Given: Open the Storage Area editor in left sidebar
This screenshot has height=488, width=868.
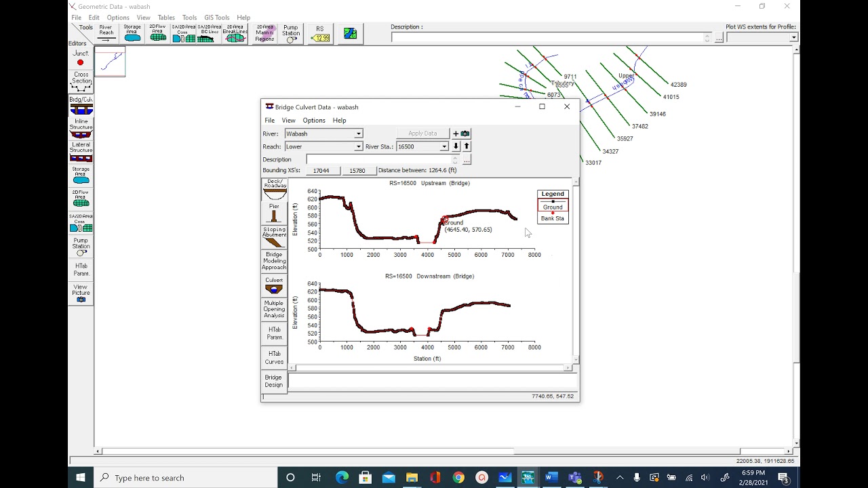Looking at the screenshot, I should click(x=81, y=176).
